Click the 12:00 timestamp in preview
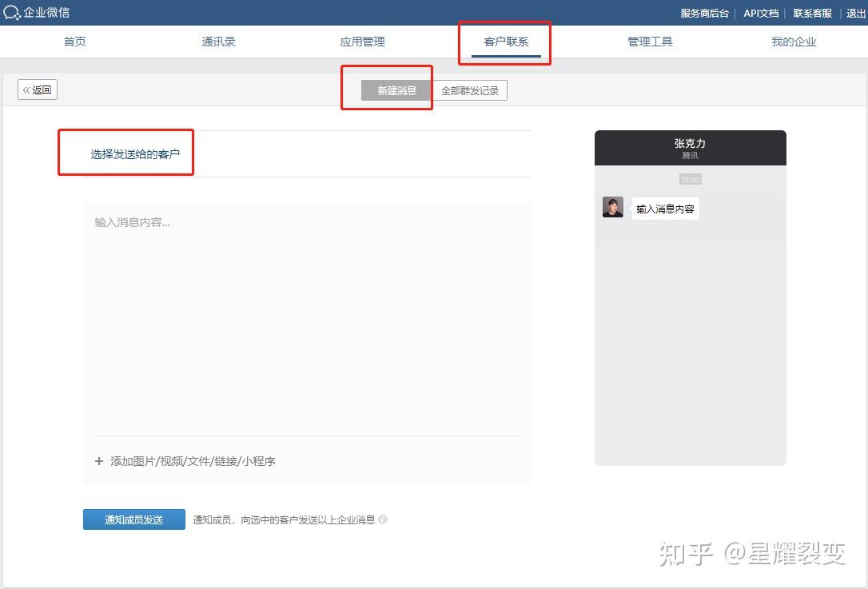This screenshot has height=589, width=868. pos(691,179)
